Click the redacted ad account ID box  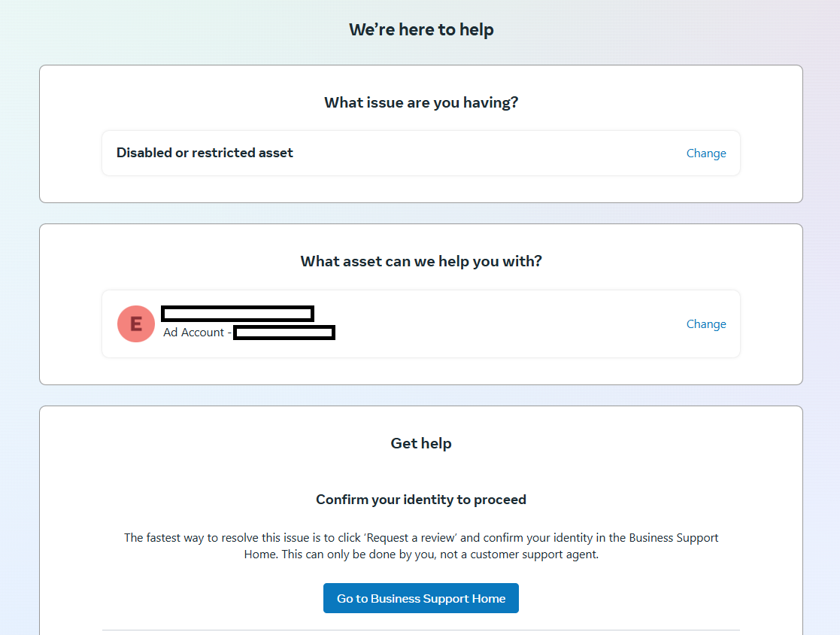coord(284,333)
